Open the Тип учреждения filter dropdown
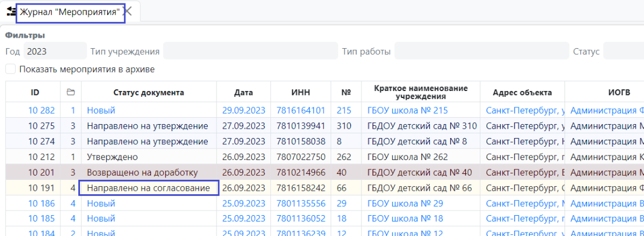This screenshot has height=236, width=644. (x=250, y=51)
